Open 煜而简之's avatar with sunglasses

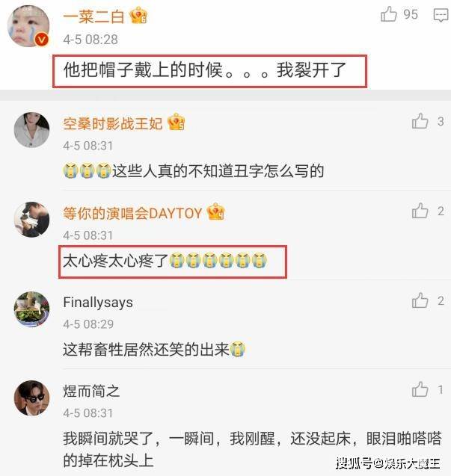[31, 398]
